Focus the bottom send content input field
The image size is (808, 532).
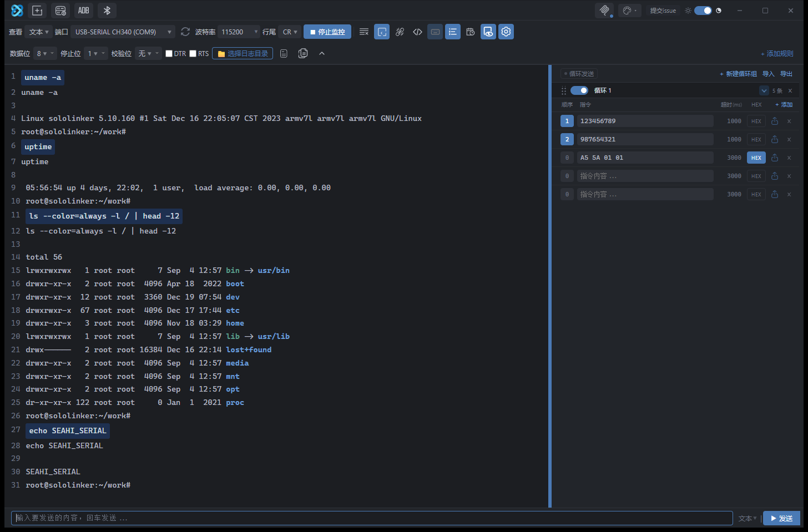pyautogui.click(x=372, y=518)
